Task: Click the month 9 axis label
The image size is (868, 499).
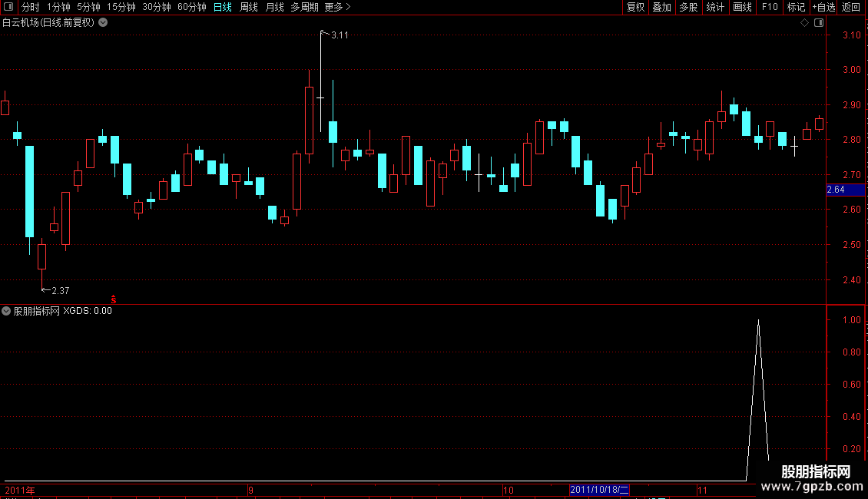Action: (x=250, y=490)
